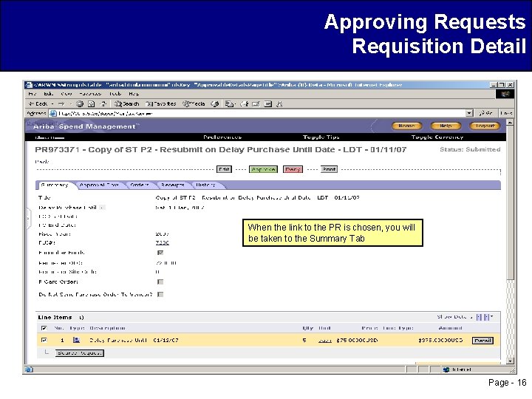The height and width of the screenshot is (399, 532).
Task: Open the View menu
Action: tap(66, 94)
